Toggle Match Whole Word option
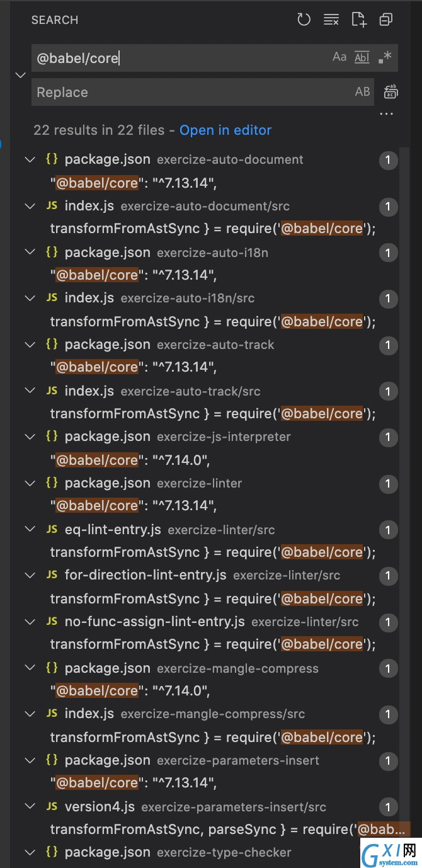This screenshot has width=422, height=868. click(362, 57)
